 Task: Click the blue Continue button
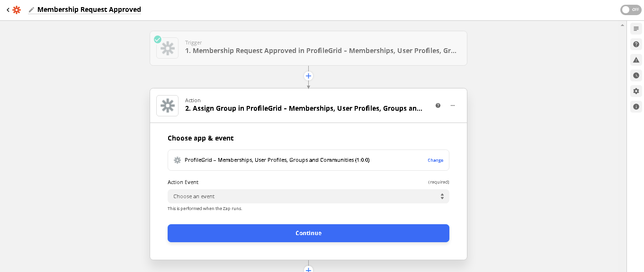pos(308,233)
